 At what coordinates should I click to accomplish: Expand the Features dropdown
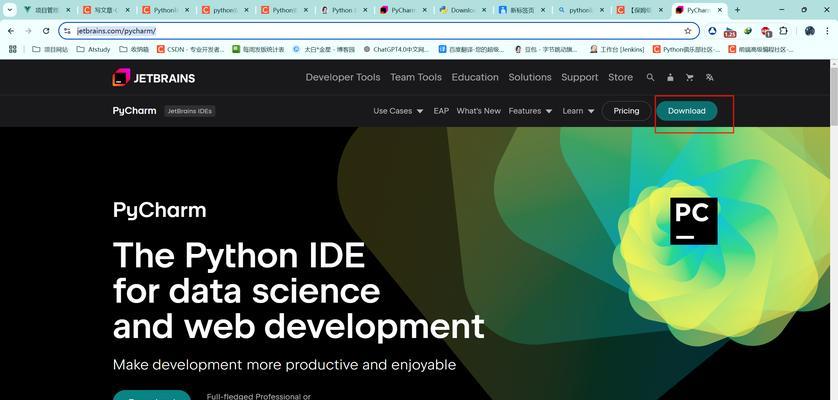tap(530, 111)
